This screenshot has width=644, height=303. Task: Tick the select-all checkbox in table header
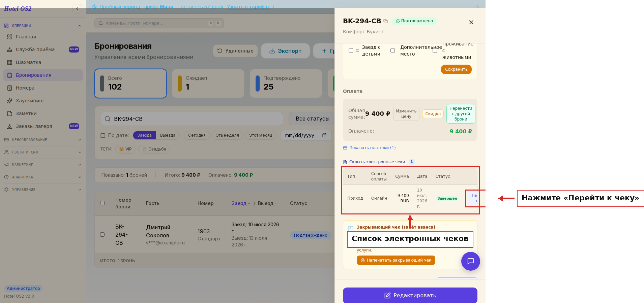tap(103, 203)
